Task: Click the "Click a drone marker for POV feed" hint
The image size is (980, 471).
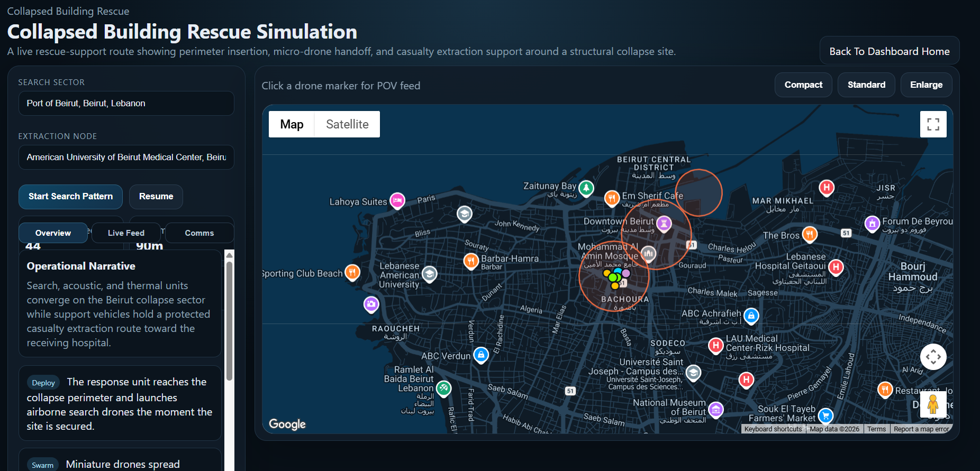Action: (x=341, y=86)
